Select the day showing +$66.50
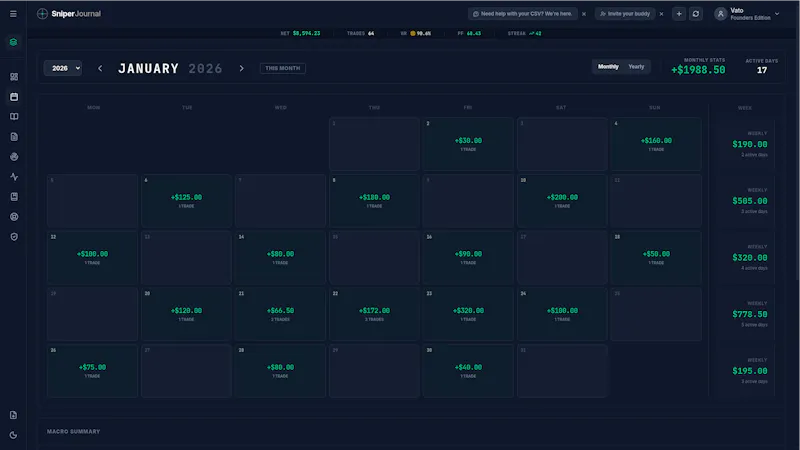This screenshot has width=800, height=450. tap(280, 314)
